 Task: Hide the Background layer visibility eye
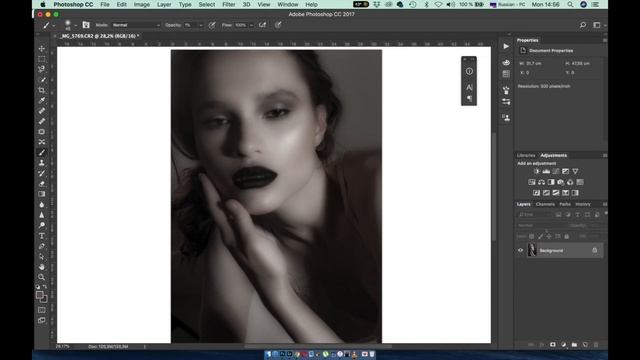click(520, 250)
